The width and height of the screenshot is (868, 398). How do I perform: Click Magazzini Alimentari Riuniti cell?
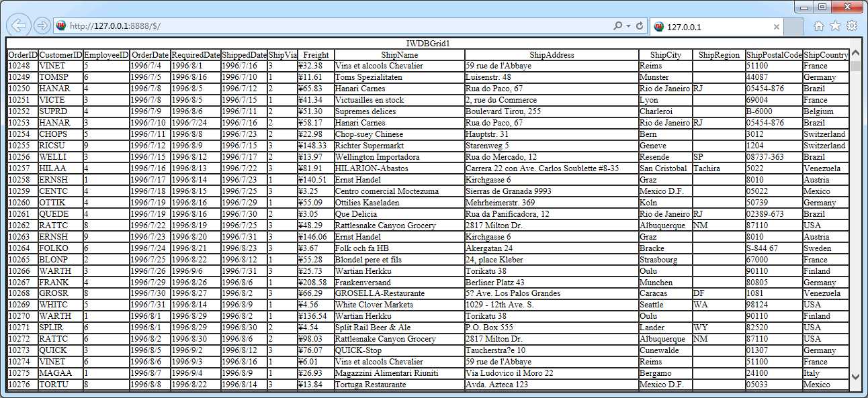(399, 373)
